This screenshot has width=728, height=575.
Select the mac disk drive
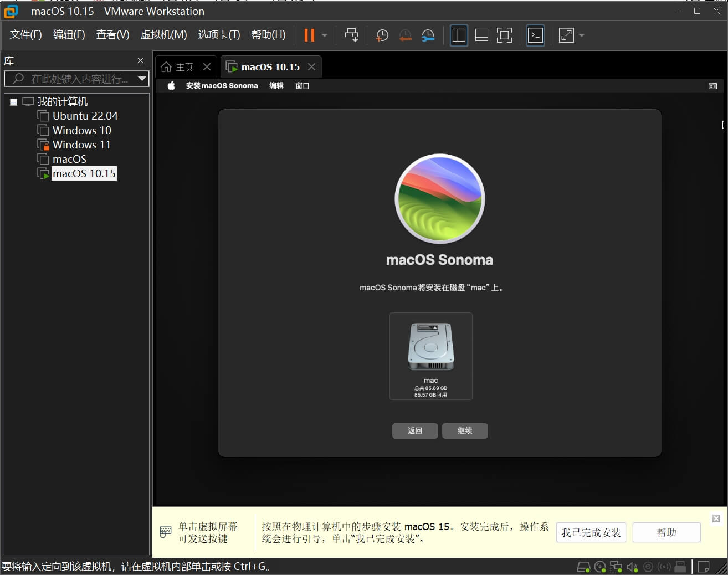pyautogui.click(x=431, y=356)
